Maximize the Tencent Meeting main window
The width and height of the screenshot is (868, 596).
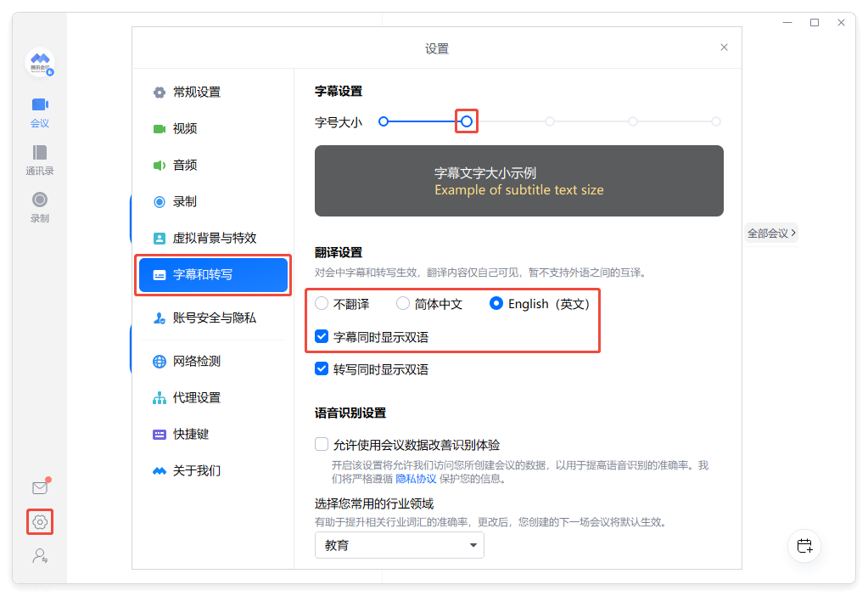(815, 23)
